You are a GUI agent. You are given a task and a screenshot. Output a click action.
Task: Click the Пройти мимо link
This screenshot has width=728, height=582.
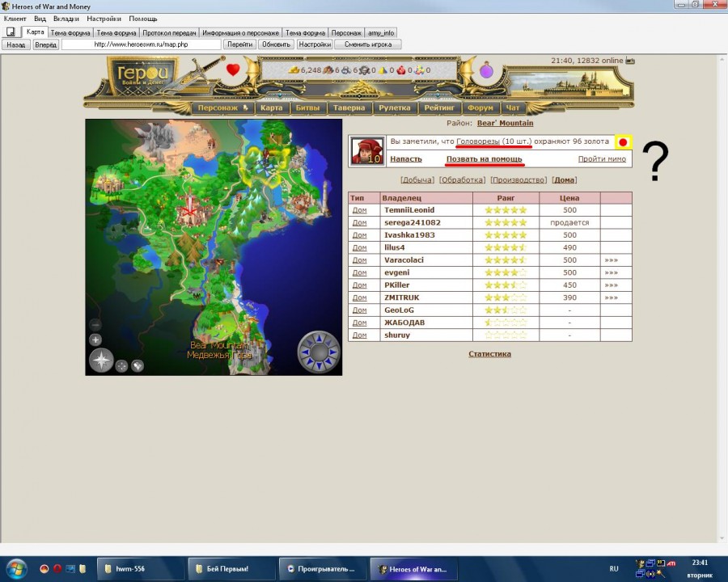(602, 158)
